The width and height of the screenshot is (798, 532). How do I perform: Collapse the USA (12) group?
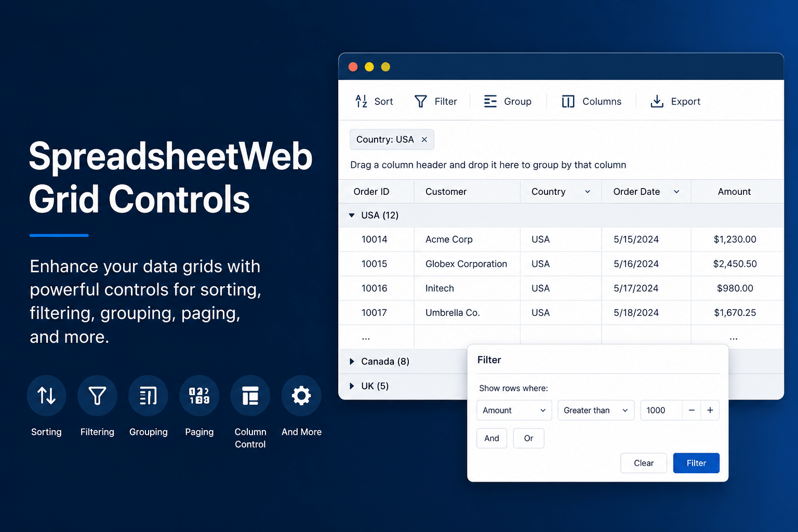coord(352,215)
